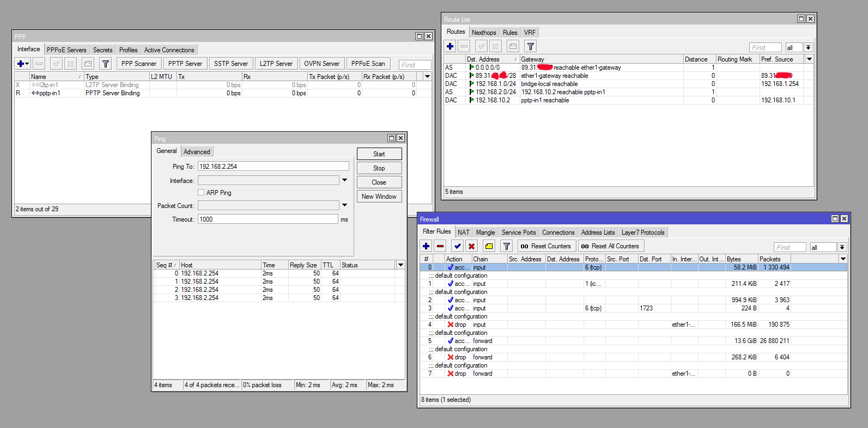This screenshot has height=428, width=868.
Task: Click the L2TP Server button
Action: click(x=276, y=64)
